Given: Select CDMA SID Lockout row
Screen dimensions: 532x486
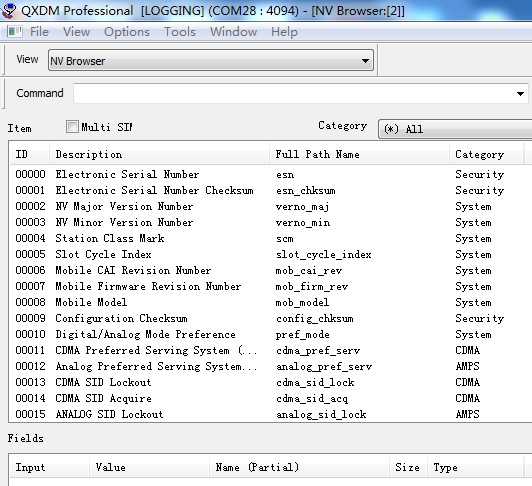Looking at the screenshot, I should (x=270, y=382).
